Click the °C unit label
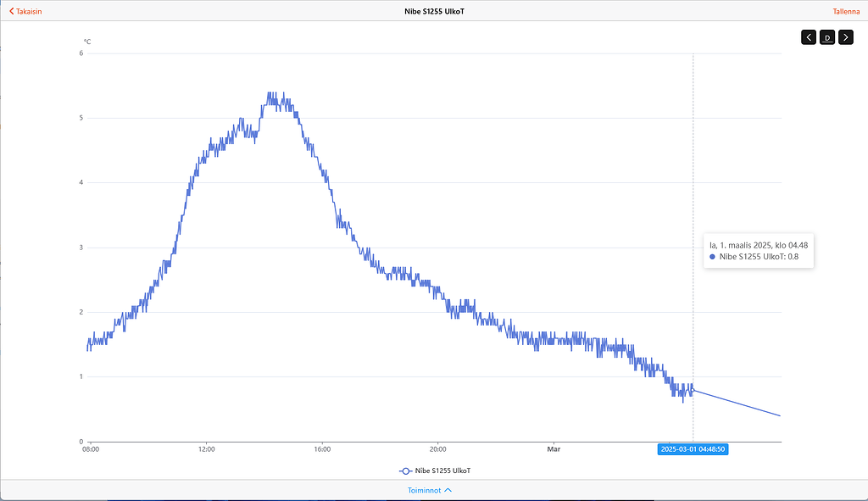 click(87, 42)
